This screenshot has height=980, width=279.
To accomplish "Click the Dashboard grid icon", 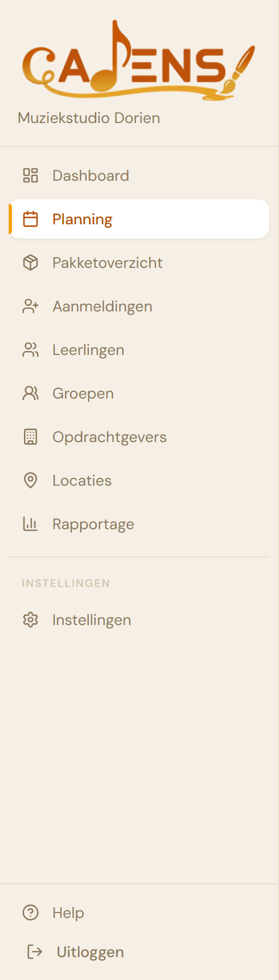I will 31,175.
